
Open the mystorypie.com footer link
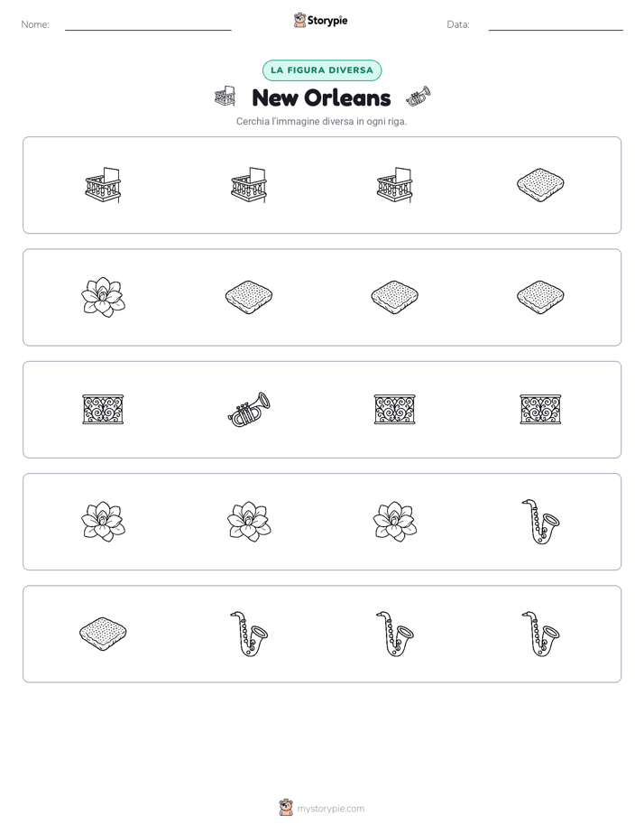tap(322, 809)
